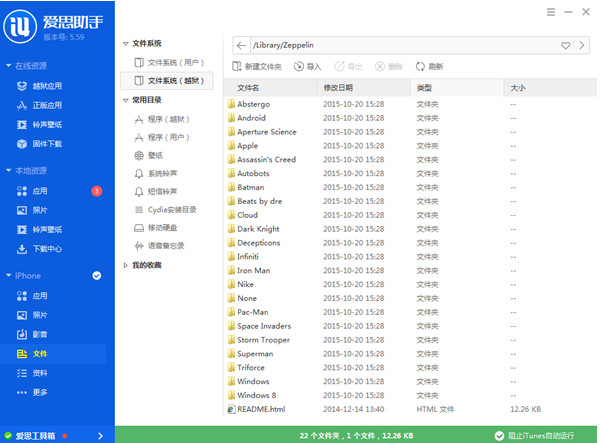
Task: Refresh the file list with 刷新
Action: pos(428,66)
